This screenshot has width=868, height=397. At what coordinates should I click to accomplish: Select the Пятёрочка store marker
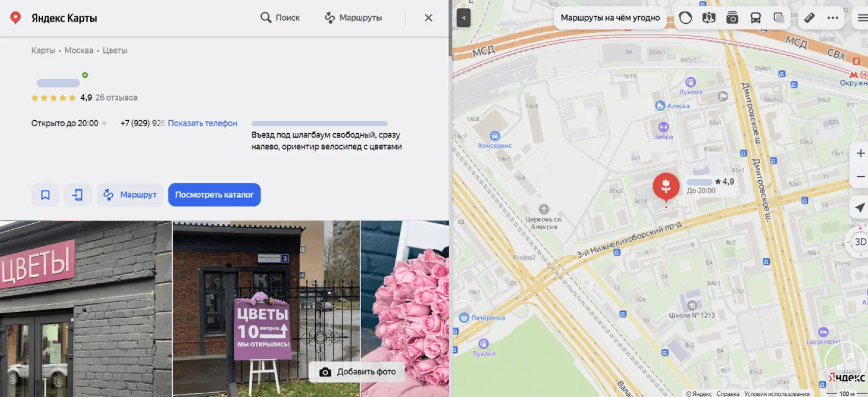pos(464,318)
